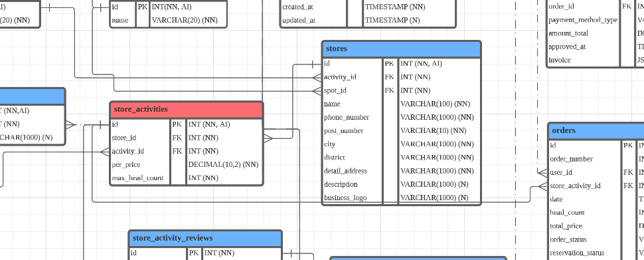Screen dimensions: 644x260
Task: Click the crow's foot connector at orders user_id
Action: point(542,173)
